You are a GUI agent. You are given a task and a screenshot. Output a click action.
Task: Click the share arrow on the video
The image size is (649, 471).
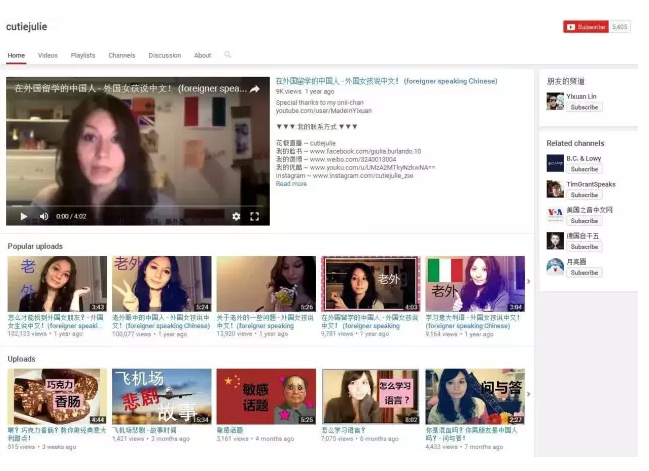coord(254,89)
